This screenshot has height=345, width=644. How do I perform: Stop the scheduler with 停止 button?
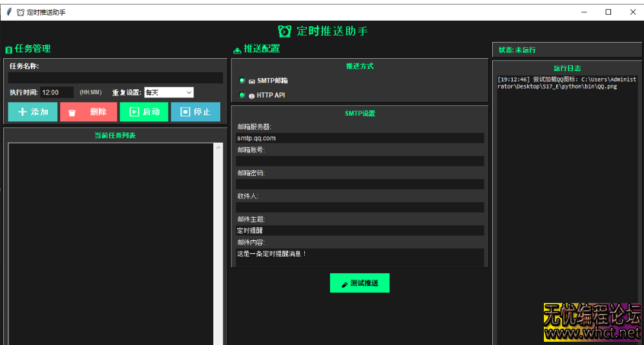pyautogui.click(x=195, y=112)
